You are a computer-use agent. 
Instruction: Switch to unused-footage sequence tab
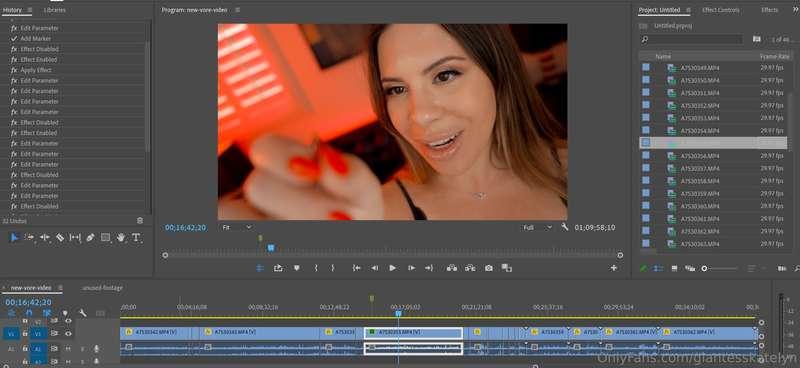pos(102,288)
